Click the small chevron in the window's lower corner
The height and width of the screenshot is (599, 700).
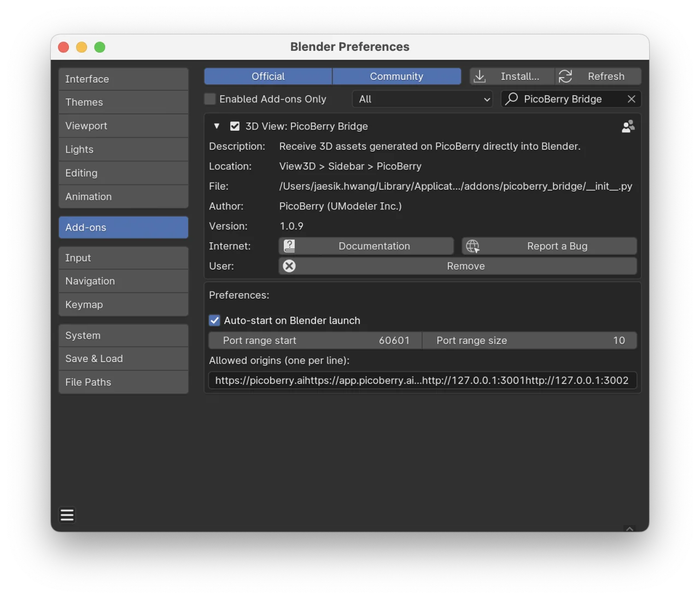(x=629, y=528)
